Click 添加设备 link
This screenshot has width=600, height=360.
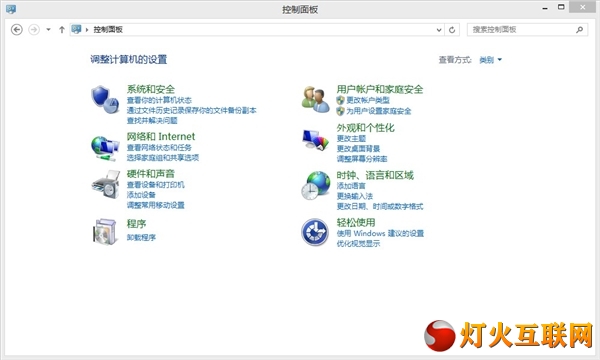tap(141, 195)
